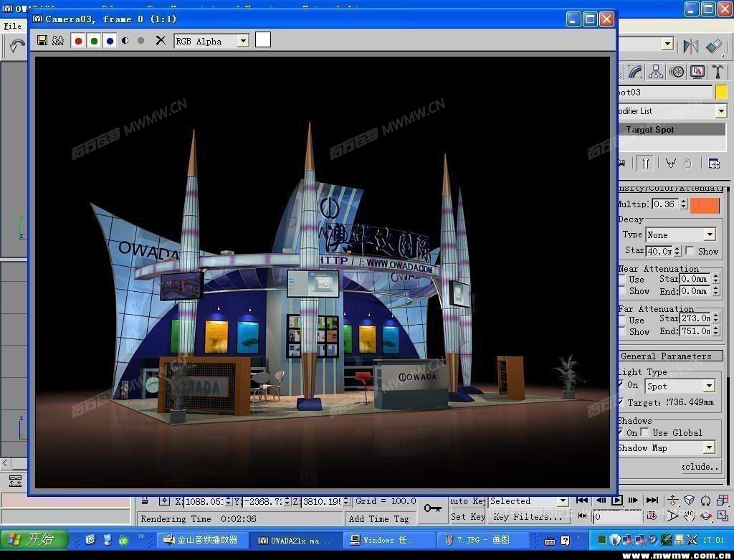Toggle the Auto Key button
Screen dimensions: 734x560
[x=467, y=501]
